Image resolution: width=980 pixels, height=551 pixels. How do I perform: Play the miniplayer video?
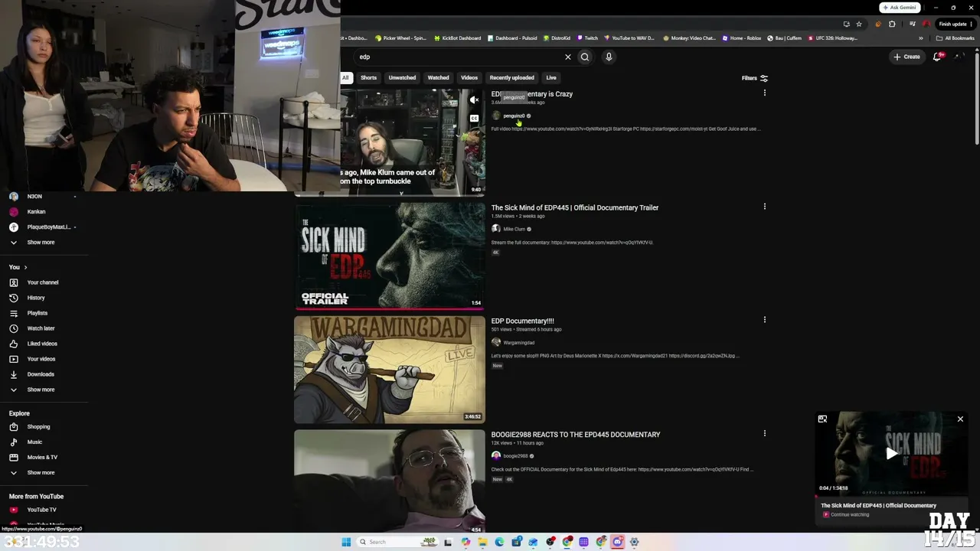point(891,454)
